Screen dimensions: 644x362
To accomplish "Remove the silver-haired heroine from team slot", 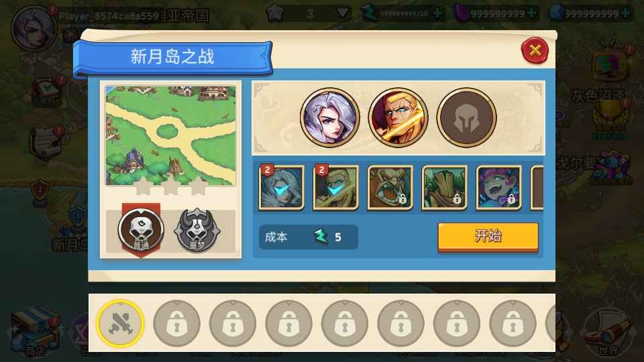I will tap(330, 118).
